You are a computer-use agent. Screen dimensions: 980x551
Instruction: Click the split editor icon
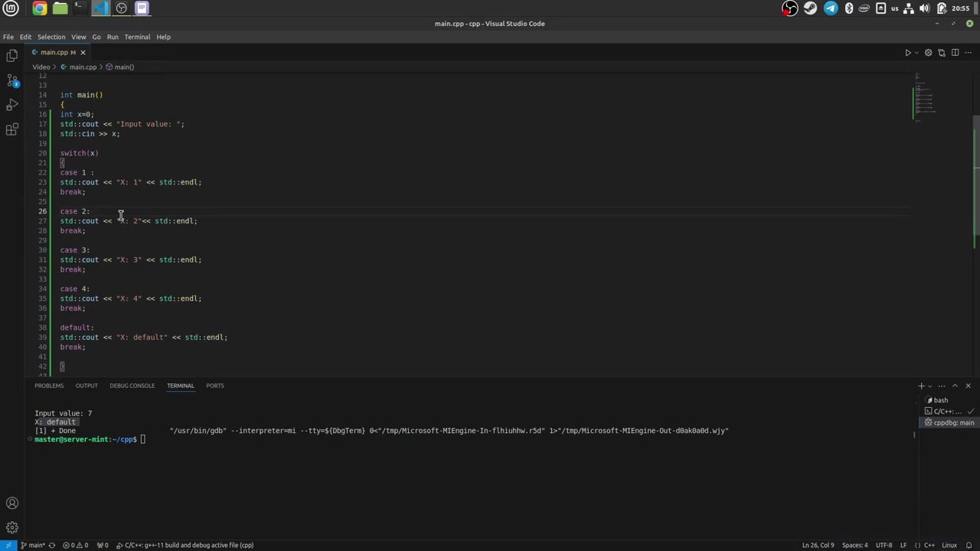[x=955, y=53]
